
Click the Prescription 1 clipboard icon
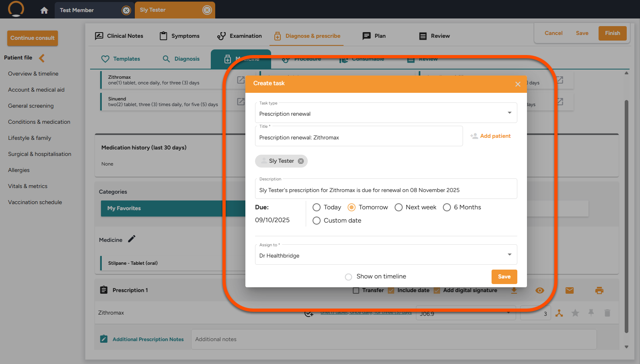(x=104, y=290)
